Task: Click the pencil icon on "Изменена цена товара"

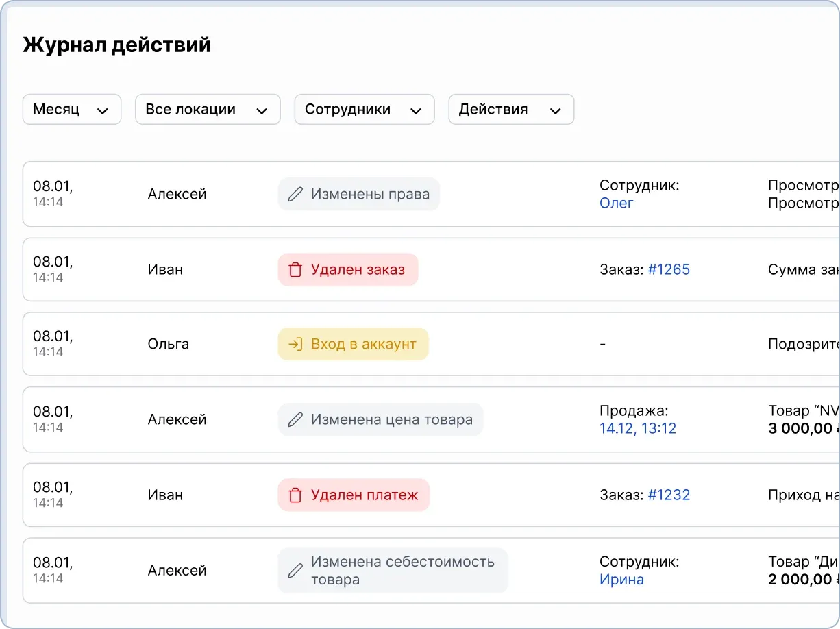Action: [x=295, y=419]
